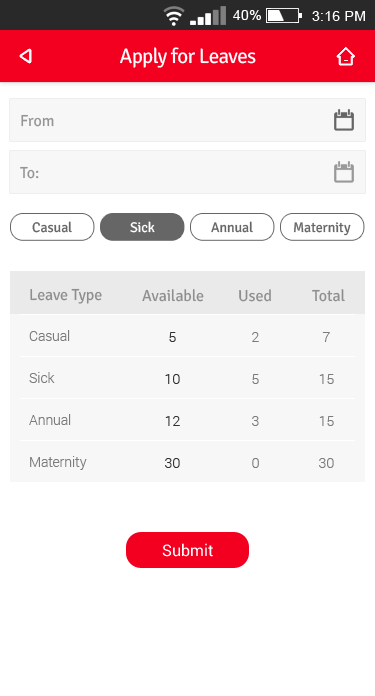Focus the To date input field

(x=187, y=172)
